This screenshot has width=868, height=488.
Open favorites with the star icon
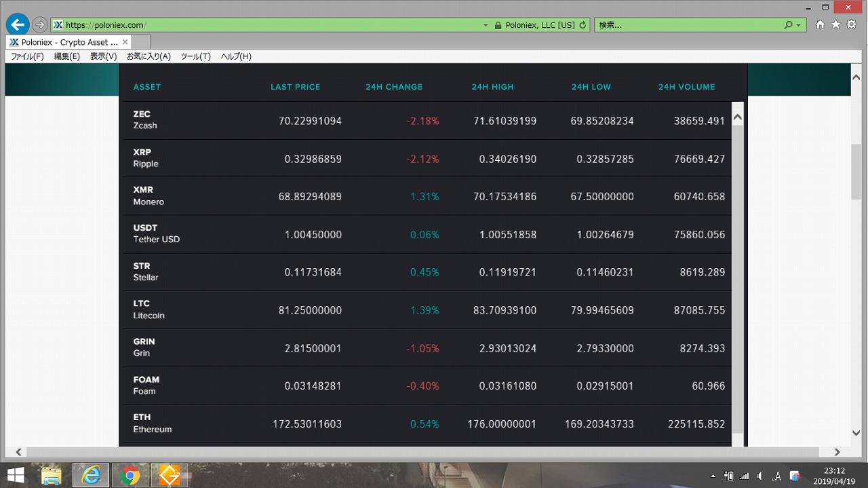(835, 25)
